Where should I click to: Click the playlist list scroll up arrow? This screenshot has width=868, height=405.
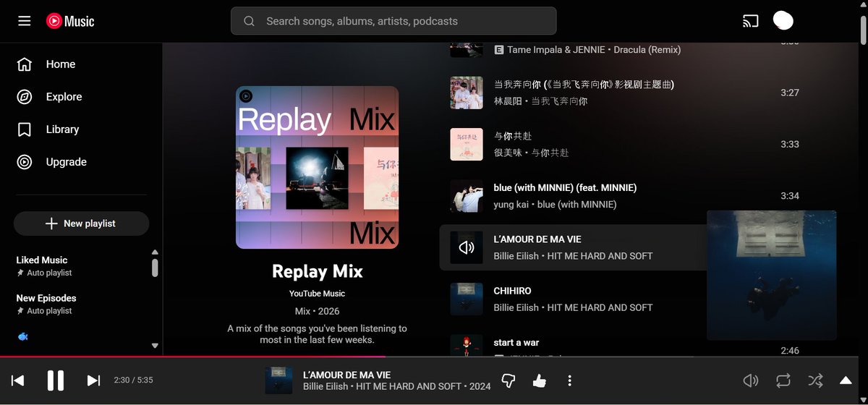155,252
